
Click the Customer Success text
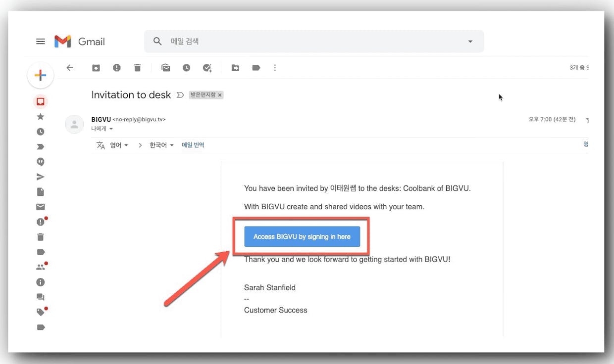point(276,310)
